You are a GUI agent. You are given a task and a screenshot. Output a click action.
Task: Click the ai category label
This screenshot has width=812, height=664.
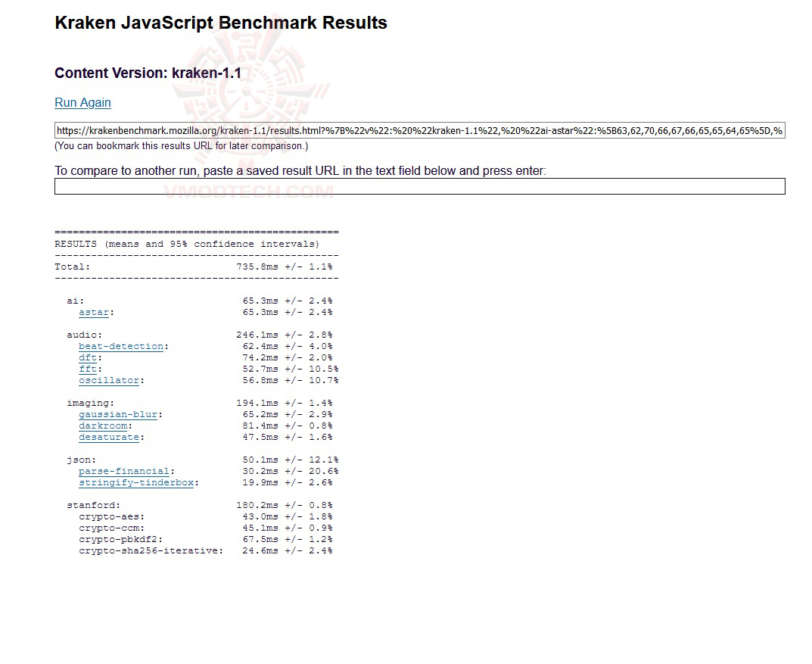coord(75,301)
